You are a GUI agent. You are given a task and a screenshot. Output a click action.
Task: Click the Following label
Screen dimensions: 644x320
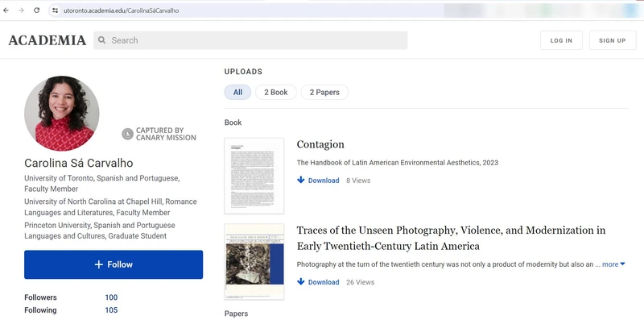pos(40,310)
